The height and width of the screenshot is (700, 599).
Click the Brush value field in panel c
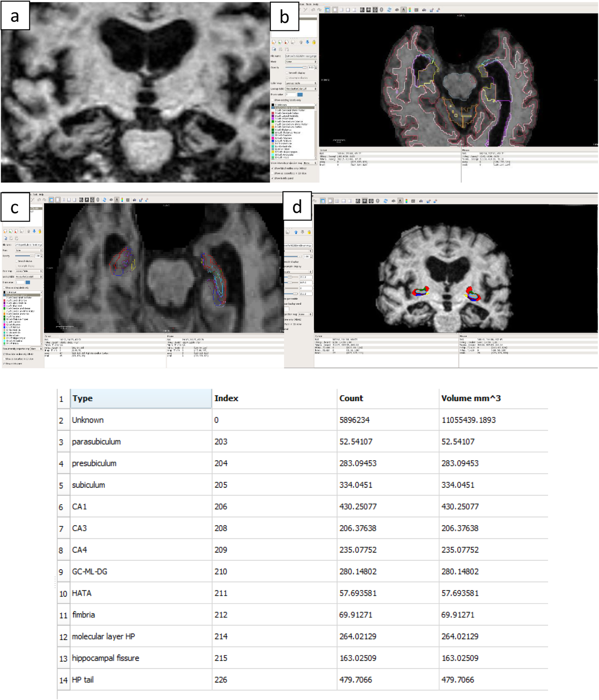20,282
